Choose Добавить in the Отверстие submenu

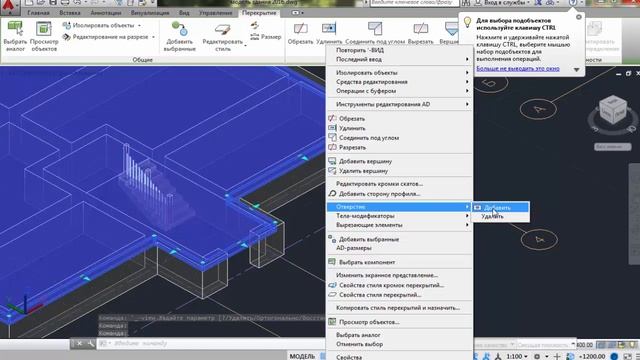tap(501, 207)
